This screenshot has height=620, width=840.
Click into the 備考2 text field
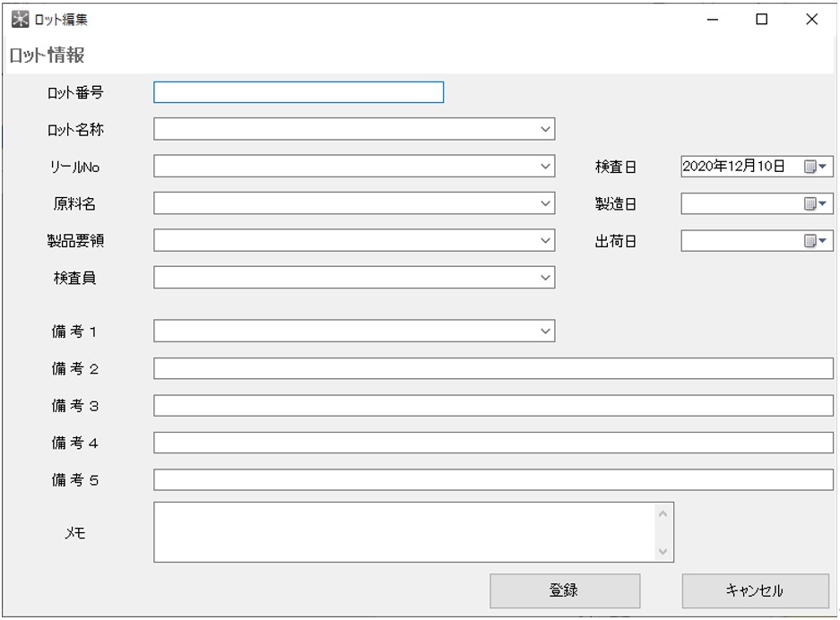pyautogui.click(x=493, y=368)
